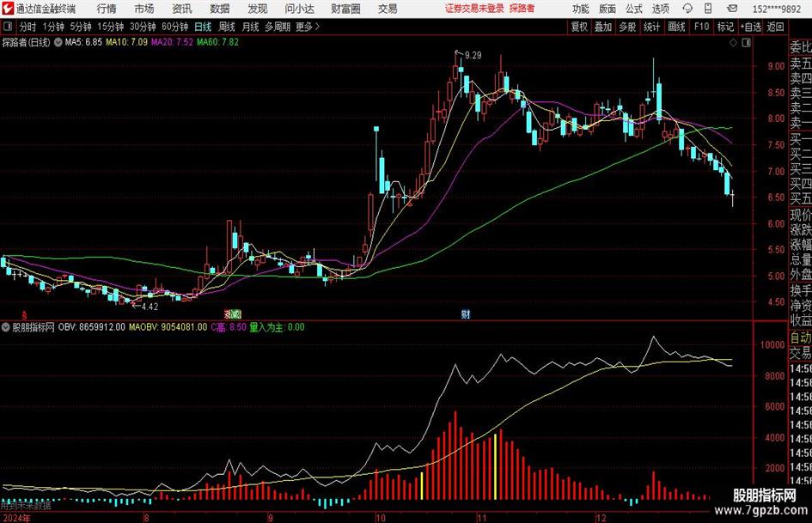
Task: Expand the 更多 periods chevron
Action: (317, 27)
